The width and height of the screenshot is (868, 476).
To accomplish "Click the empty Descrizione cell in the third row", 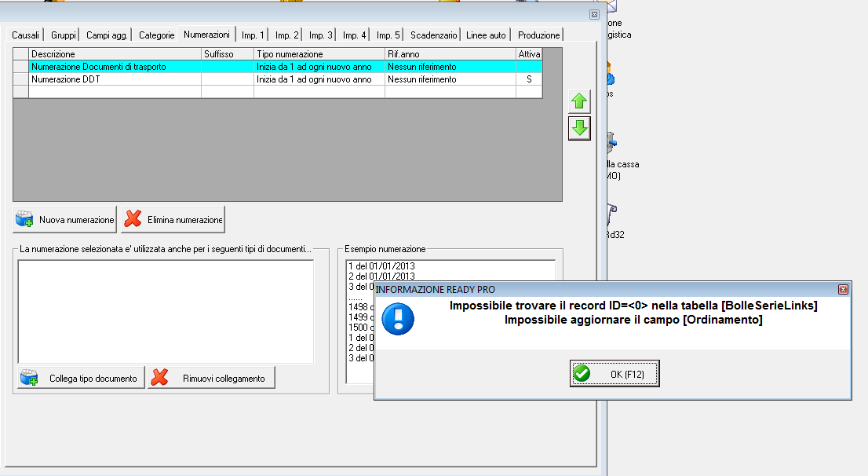I will pos(115,92).
